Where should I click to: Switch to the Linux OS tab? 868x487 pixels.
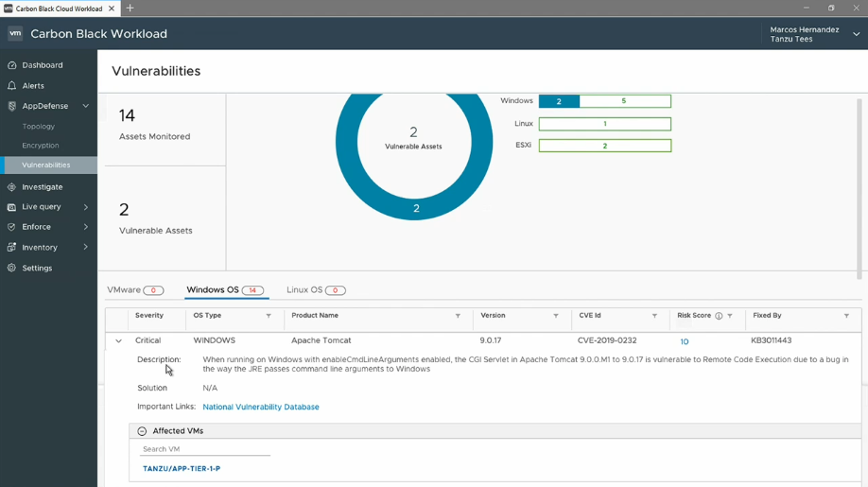click(x=316, y=290)
